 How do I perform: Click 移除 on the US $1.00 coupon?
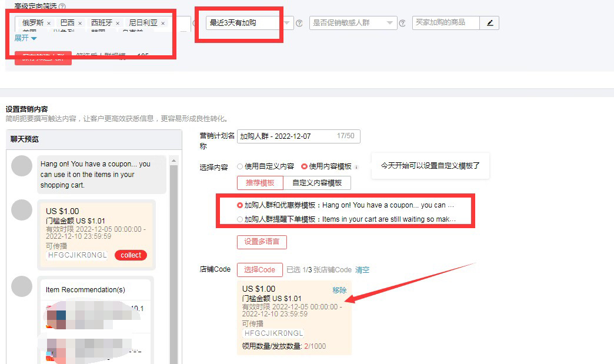point(339,290)
